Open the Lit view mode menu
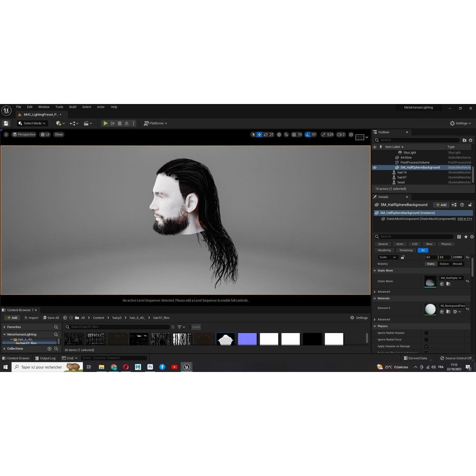 tap(45, 134)
